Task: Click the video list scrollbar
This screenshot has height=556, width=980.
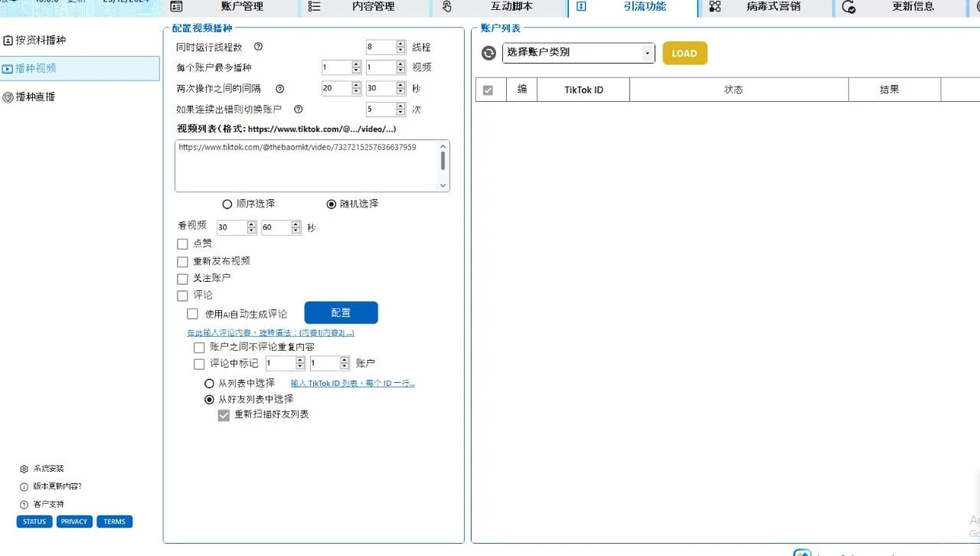Action: click(444, 161)
